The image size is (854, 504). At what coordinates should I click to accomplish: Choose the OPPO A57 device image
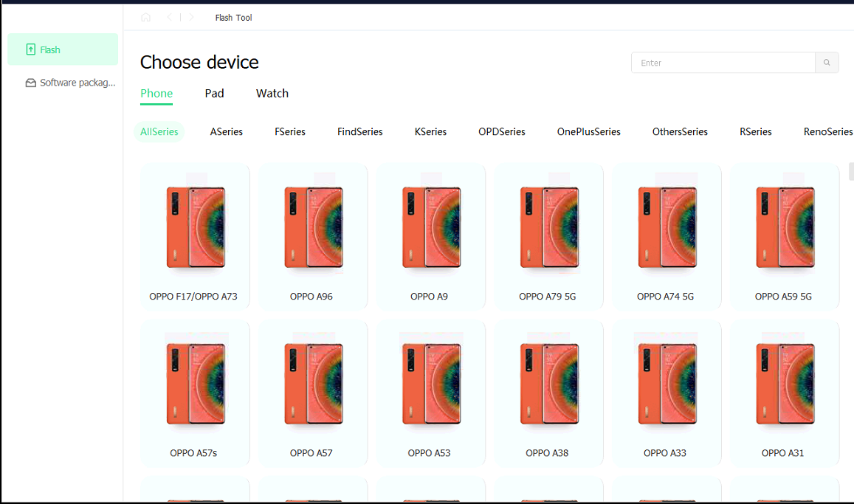coord(313,384)
